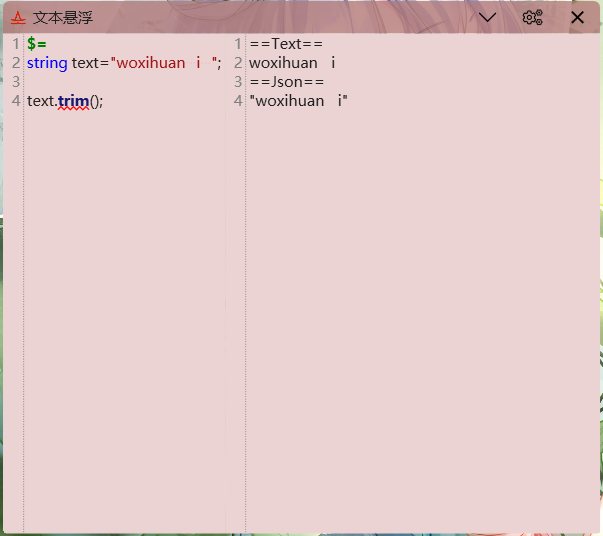Image resolution: width=603 pixels, height=536 pixels.
Task: Click the blue string keyword
Action: point(47,63)
